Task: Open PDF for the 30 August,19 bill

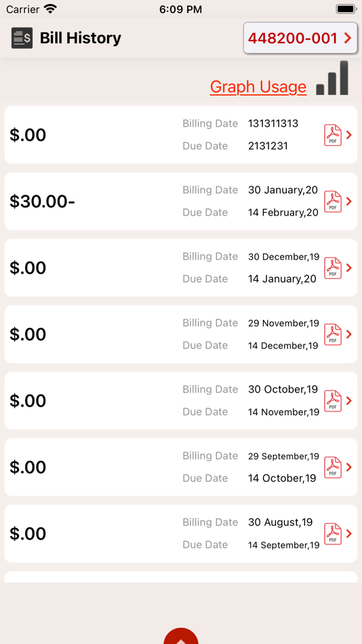Action: (x=333, y=534)
